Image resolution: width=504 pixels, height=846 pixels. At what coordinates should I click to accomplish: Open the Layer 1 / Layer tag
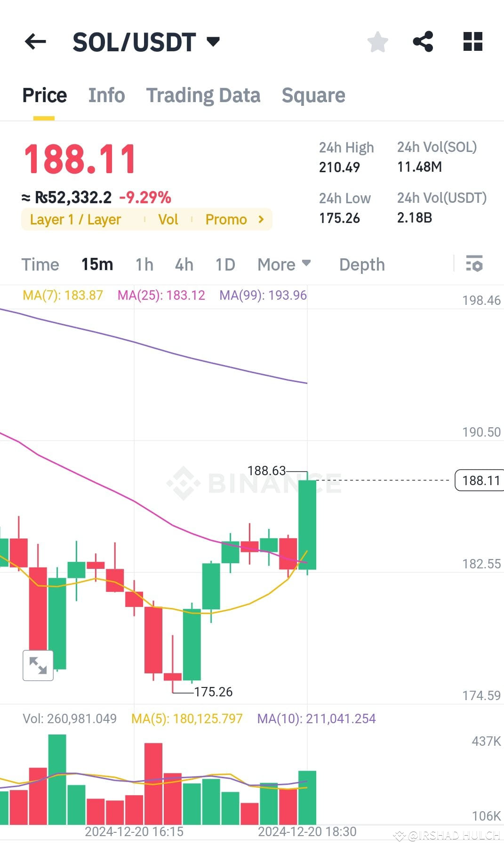75,219
